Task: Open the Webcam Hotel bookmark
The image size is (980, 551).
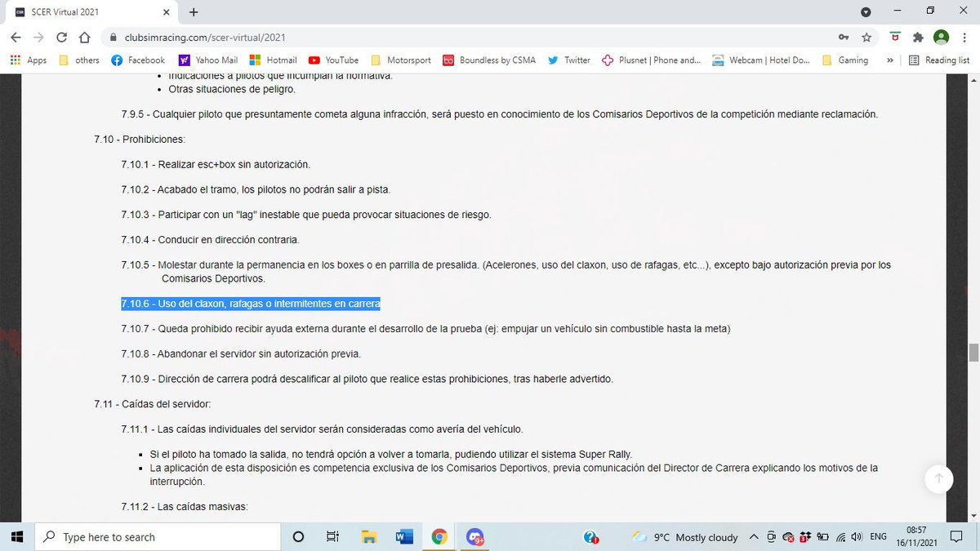Action: tap(761, 60)
